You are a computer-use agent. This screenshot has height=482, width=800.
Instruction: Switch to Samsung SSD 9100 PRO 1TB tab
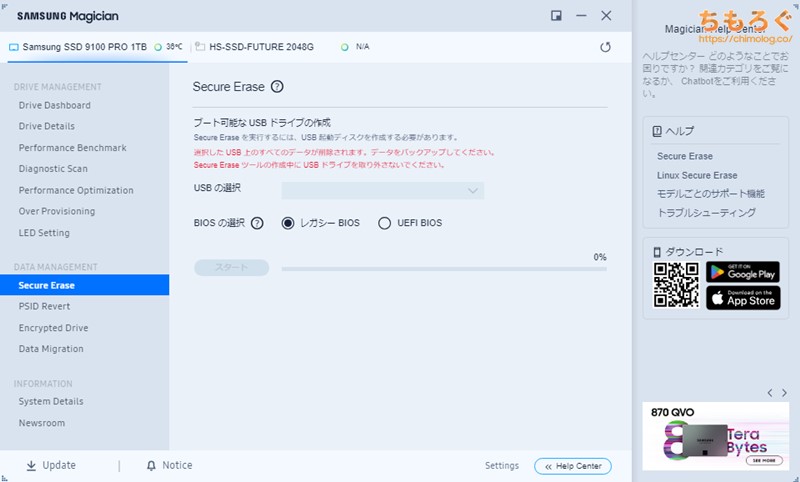[x=97, y=47]
